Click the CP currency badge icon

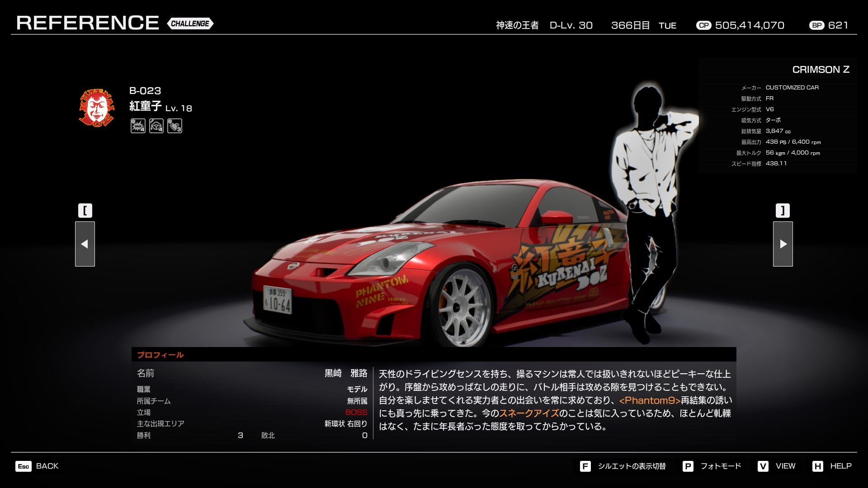tap(703, 26)
